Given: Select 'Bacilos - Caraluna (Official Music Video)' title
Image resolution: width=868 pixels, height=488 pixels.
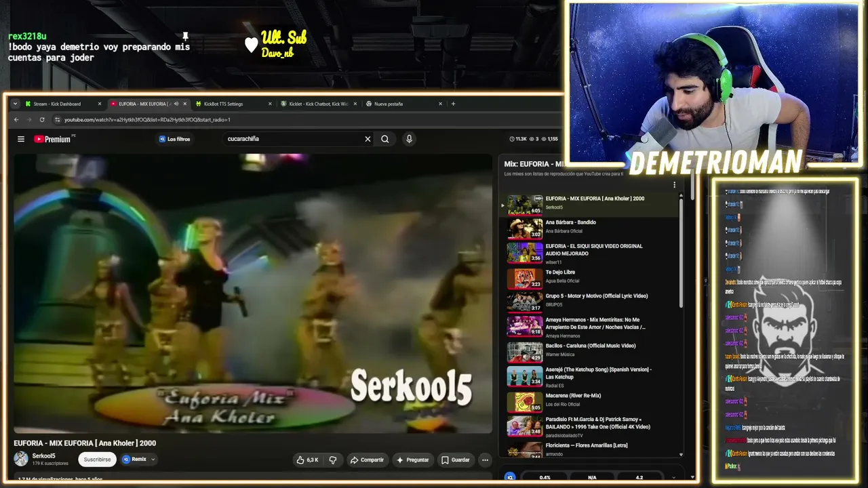Looking at the screenshot, I should click(x=591, y=346).
